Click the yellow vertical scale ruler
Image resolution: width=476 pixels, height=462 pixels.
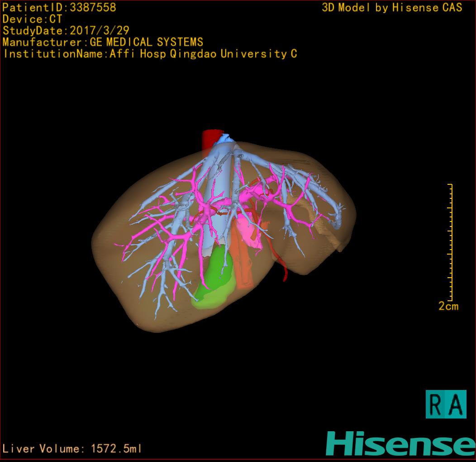(451, 242)
